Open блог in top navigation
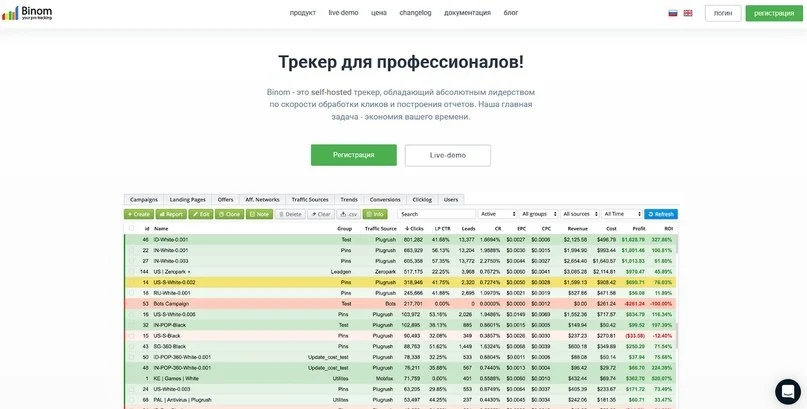The height and width of the screenshot is (409, 807). 511,13
